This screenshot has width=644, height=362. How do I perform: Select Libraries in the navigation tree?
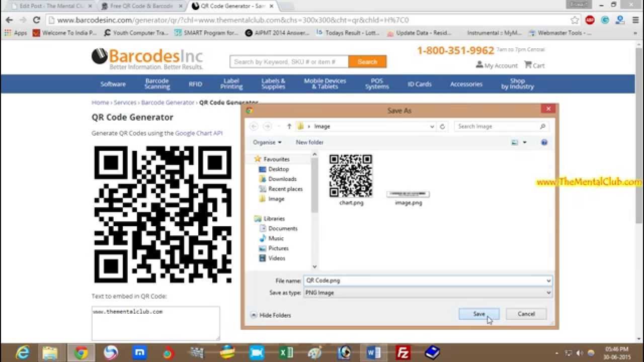(274, 219)
